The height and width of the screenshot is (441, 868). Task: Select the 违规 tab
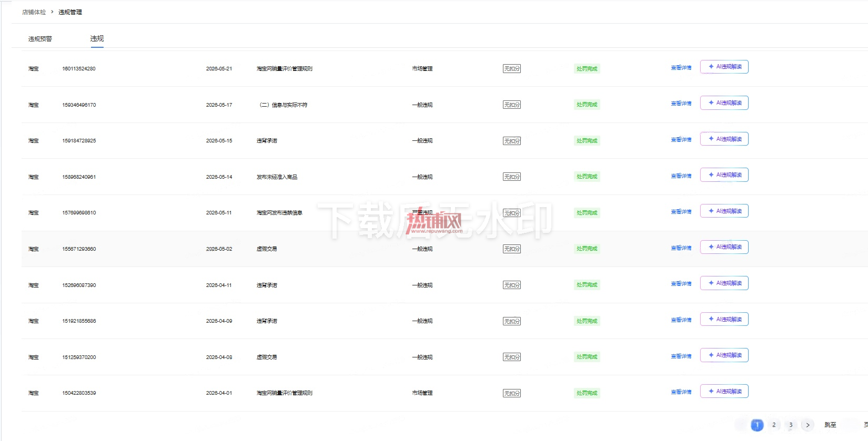click(x=97, y=38)
